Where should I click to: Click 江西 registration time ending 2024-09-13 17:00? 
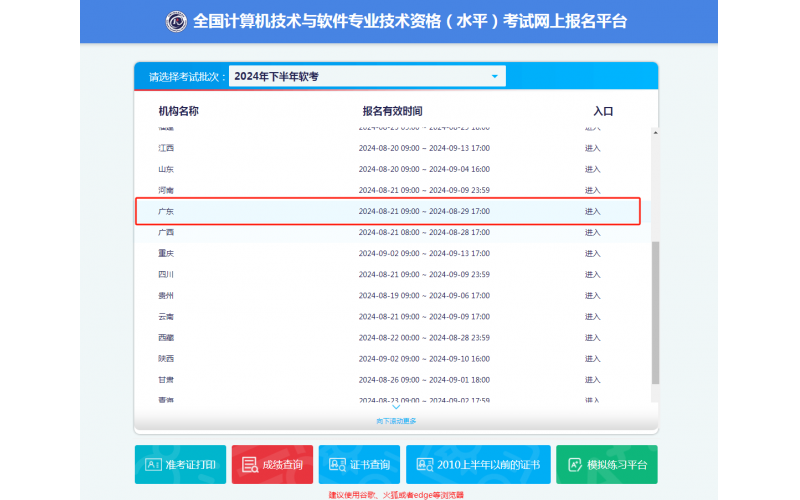pyautogui.click(x=424, y=148)
